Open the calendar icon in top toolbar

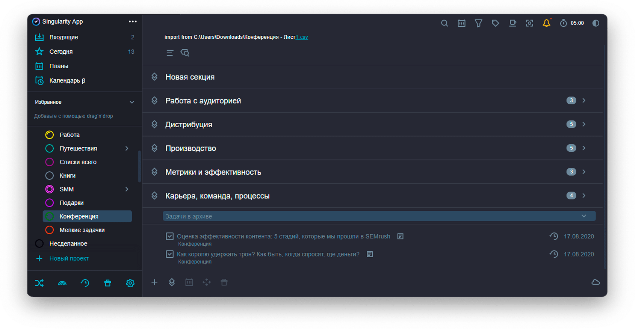tap(461, 23)
